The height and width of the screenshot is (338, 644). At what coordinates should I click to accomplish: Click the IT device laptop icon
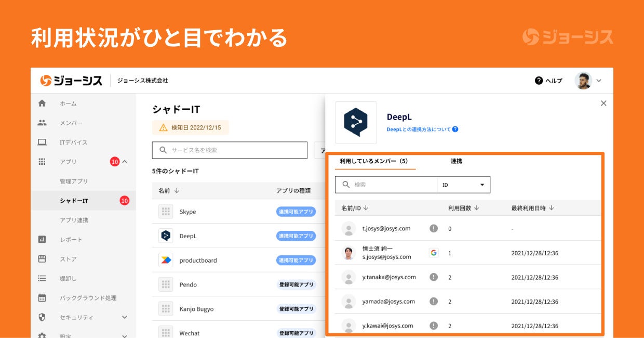(x=42, y=142)
